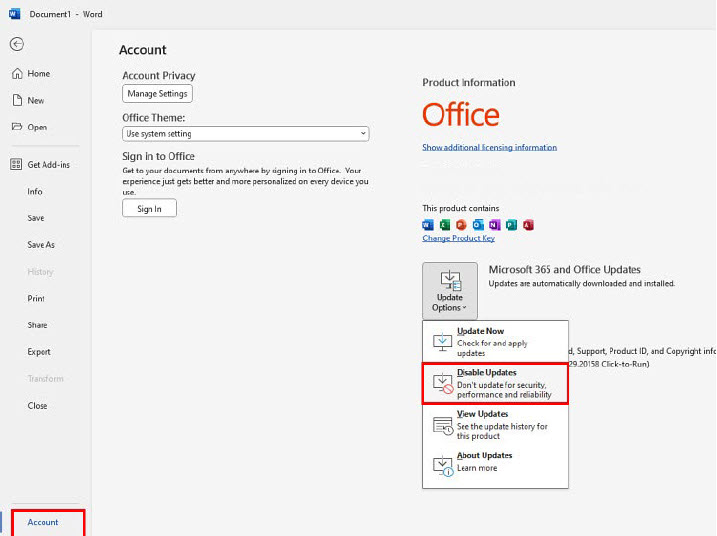Click the New blank page icon

point(17,100)
